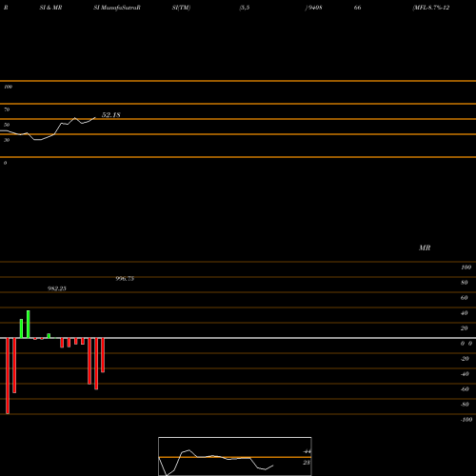Click the RSI value label 52.18
Screen dimensions: 476x476
[x=110, y=115]
